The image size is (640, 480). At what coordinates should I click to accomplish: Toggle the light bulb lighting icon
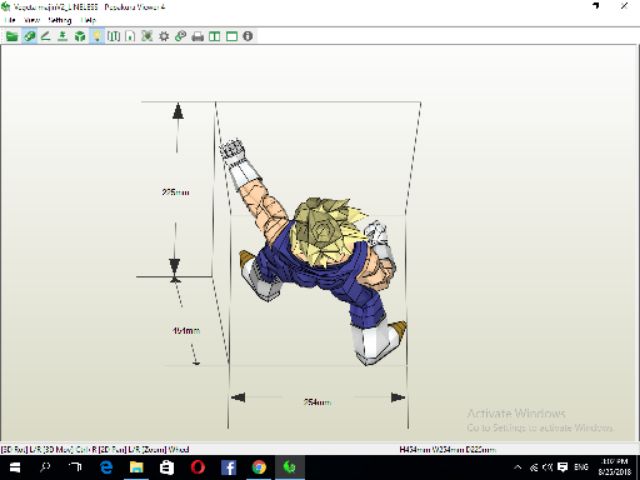coord(97,36)
